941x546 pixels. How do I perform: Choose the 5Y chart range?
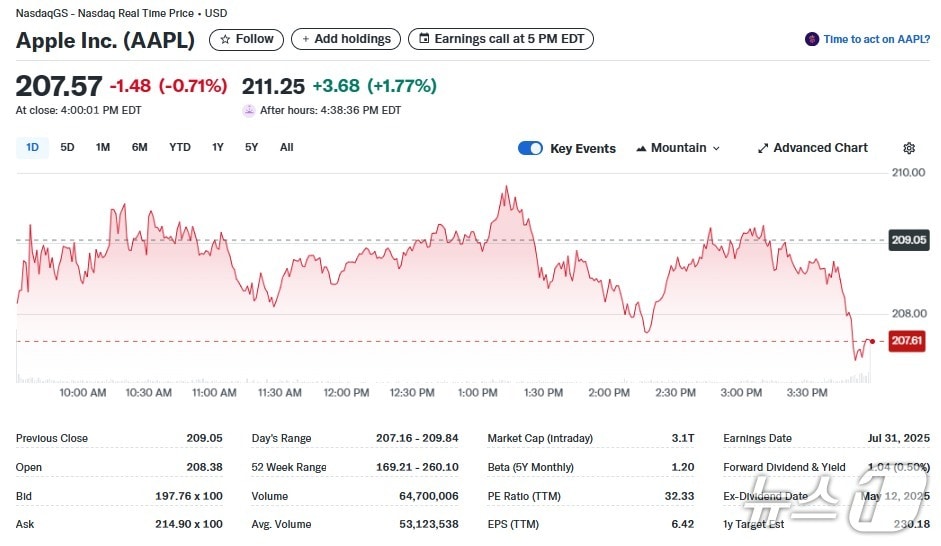coord(251,148)
